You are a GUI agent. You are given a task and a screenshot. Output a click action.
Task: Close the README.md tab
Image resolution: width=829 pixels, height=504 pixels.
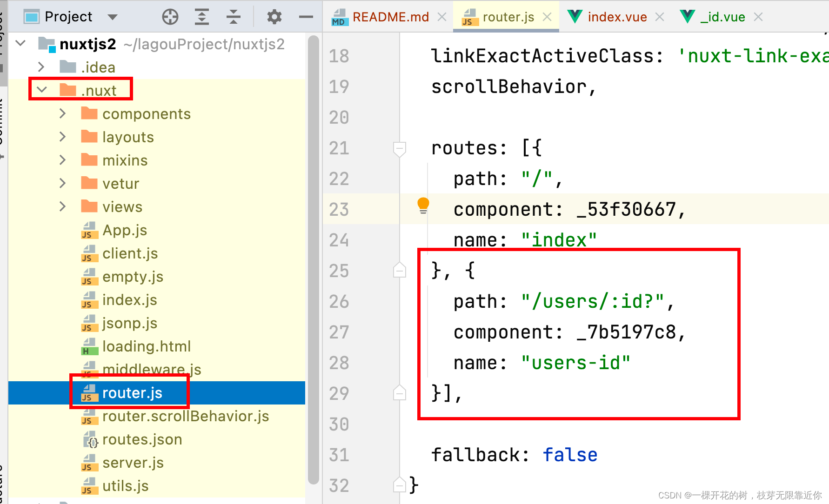click(442, 17)
